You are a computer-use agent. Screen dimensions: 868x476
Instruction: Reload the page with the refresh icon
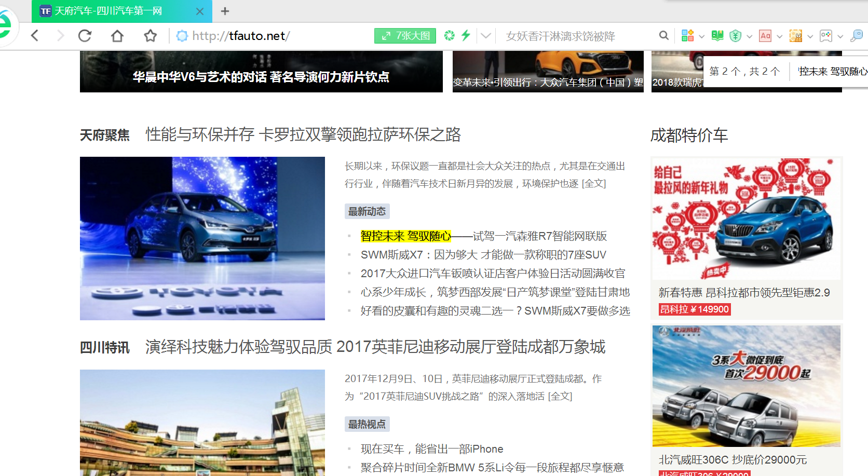pyautogui.click(x=85, y=36)
